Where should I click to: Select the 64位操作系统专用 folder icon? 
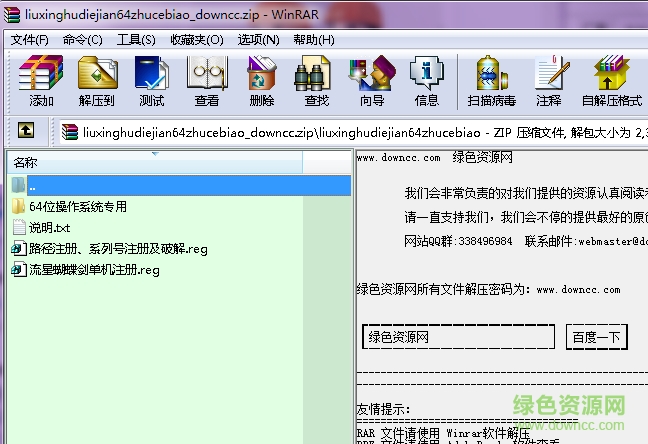click(x=18, y=206)
